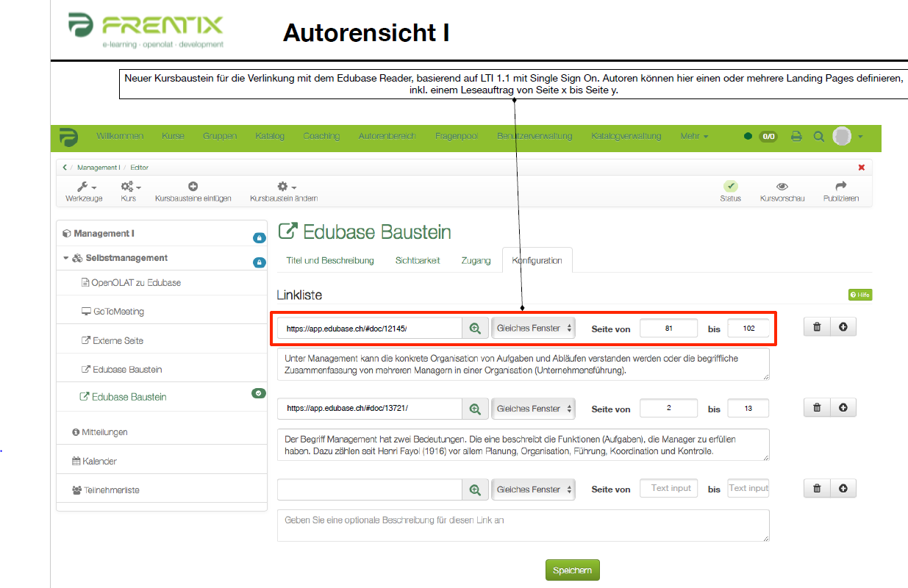This screenshot has width=908, height=588.
Task: Switch to the Titel und Beschreibung tab
Action: pyautogui.click(x=330, y=260)
